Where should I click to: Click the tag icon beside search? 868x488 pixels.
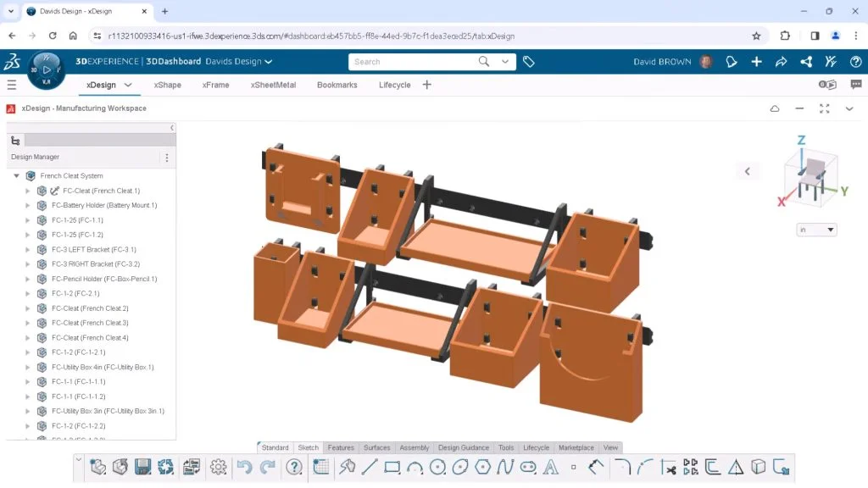pyautogui.click(x=529, y=62)
